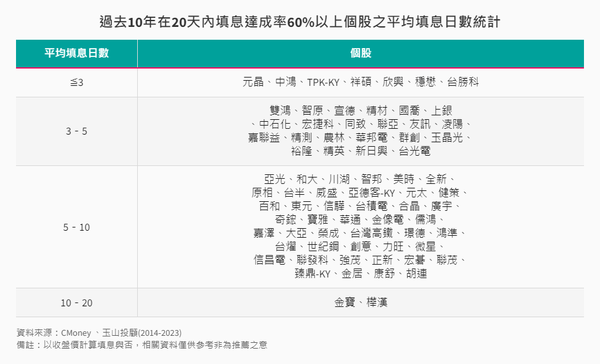Click the stock name 上銀
Screen dimensions: 600x364
[442, 110]
